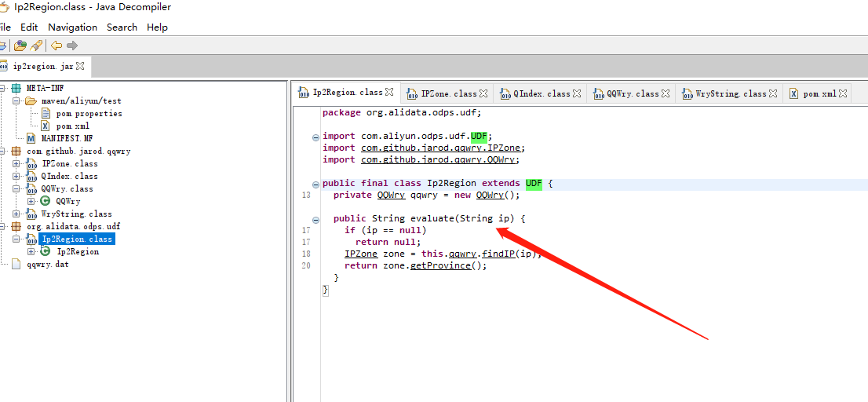The height and width of the screenshot is (402, 868).
Task: Select pom.xml file in the tree
Action: 72,126
